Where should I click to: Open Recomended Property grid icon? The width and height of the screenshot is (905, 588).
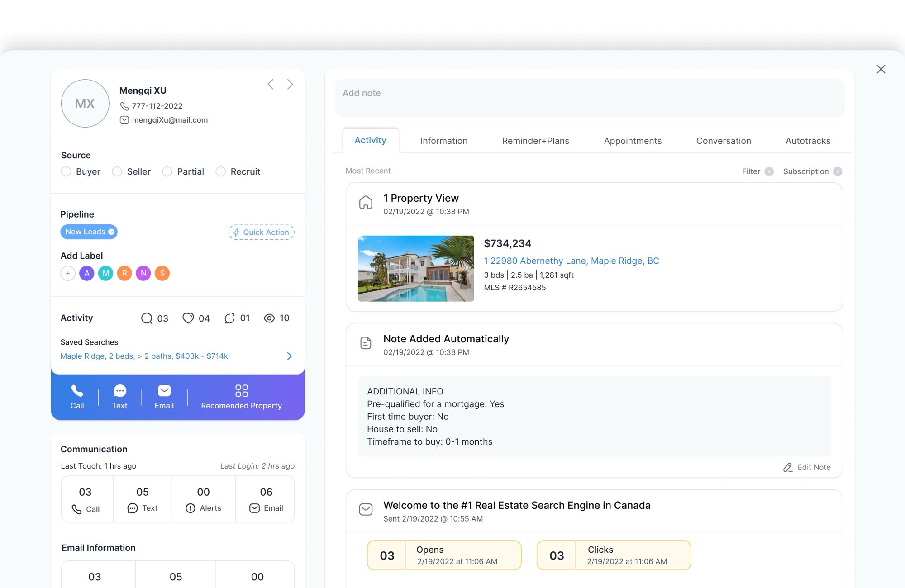241,390
